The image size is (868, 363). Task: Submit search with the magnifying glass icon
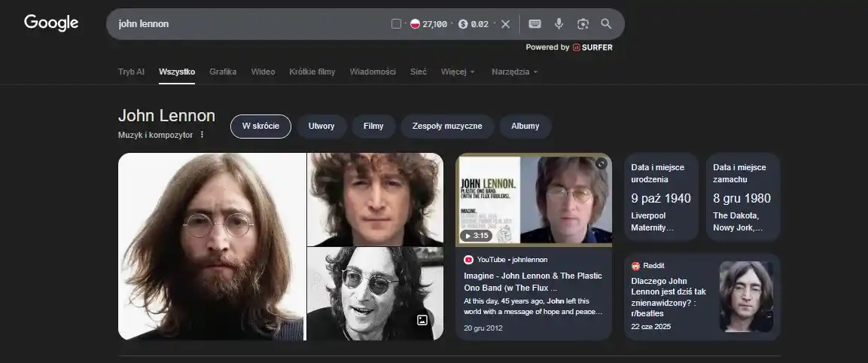(x=606, y=24)
